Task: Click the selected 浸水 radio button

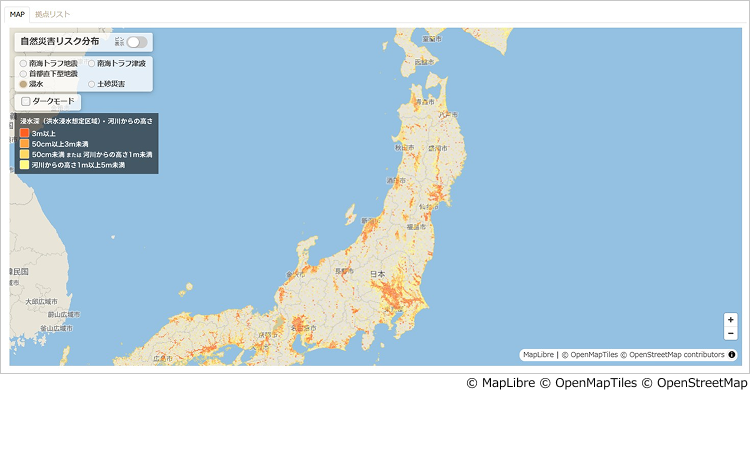Action: (24, 84)
